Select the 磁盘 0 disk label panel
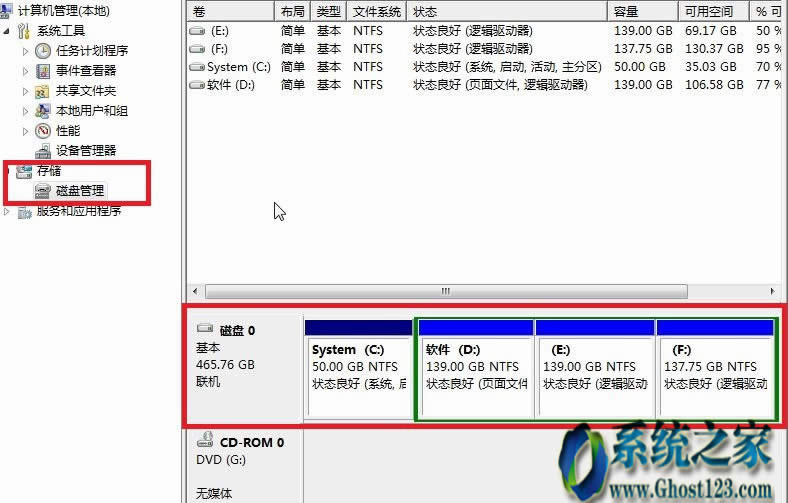 (245, 367)
